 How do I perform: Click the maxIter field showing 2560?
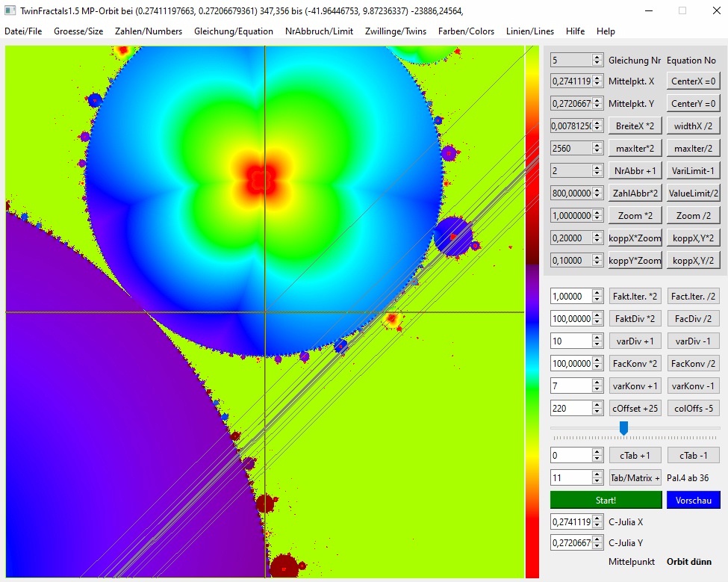coord(576,148)
